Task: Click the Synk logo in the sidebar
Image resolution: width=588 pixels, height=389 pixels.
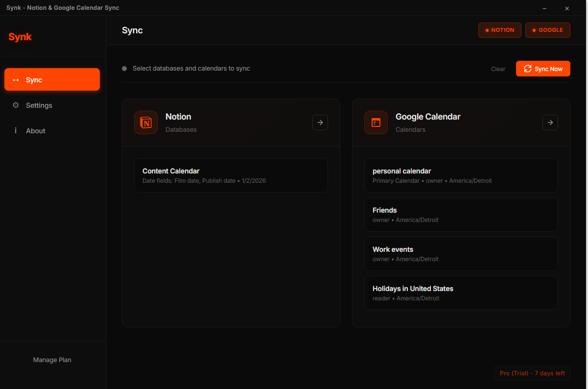Action: tap(20, 37)
